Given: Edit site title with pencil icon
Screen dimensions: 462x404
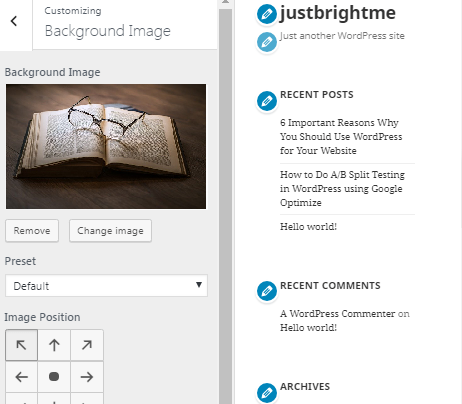Looking at the screenshot, I should click(x=266, y=14).
